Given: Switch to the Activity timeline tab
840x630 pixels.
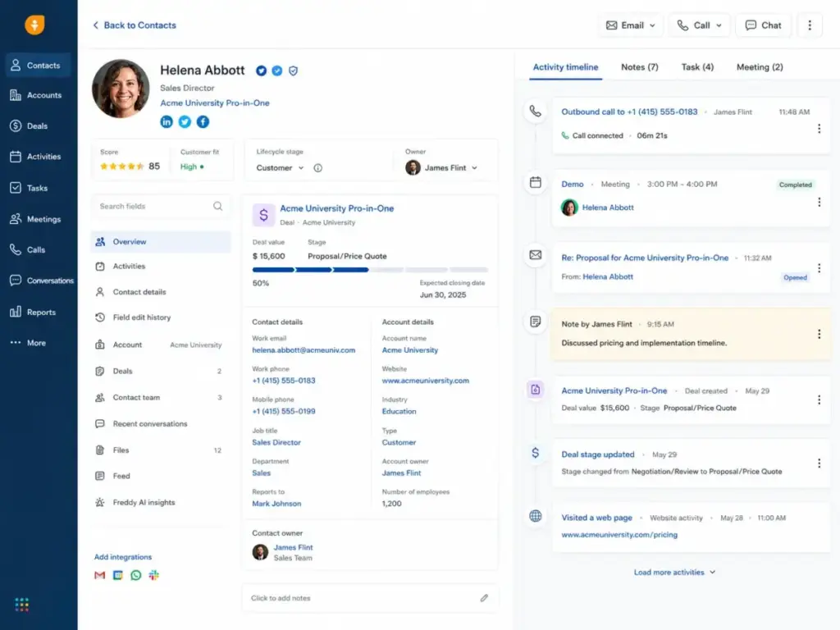Looking at the screenshot, I should tap(565, 67).
